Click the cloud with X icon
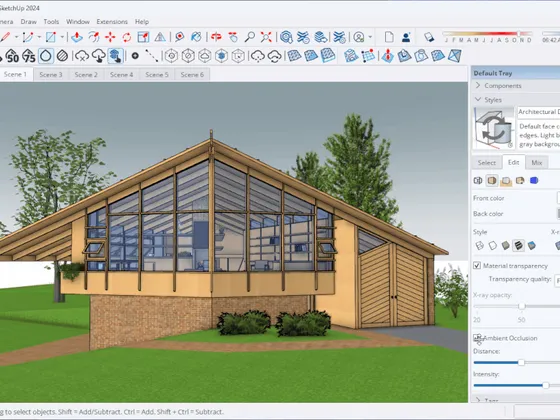This screenshot has width=560, height=420. point(82,56)
